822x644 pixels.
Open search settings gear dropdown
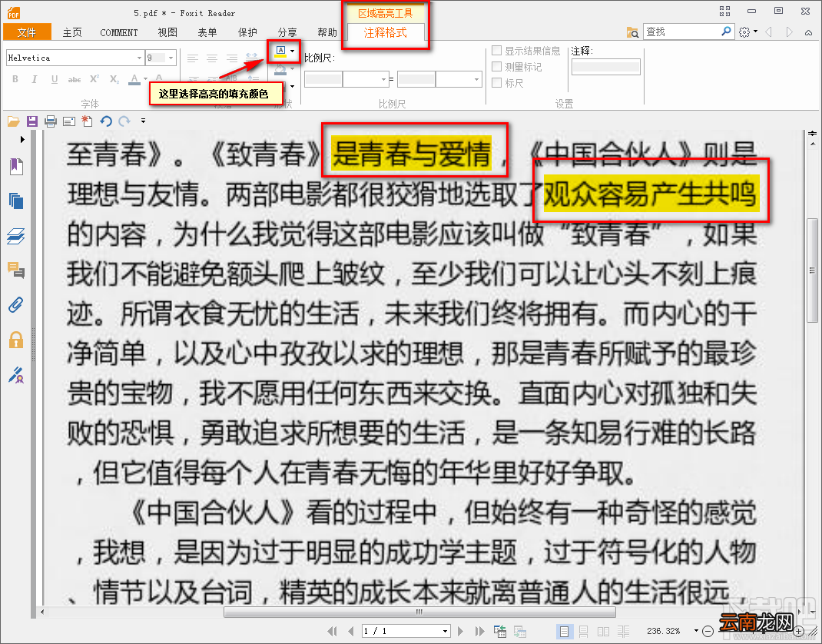[x=748, y=32]
